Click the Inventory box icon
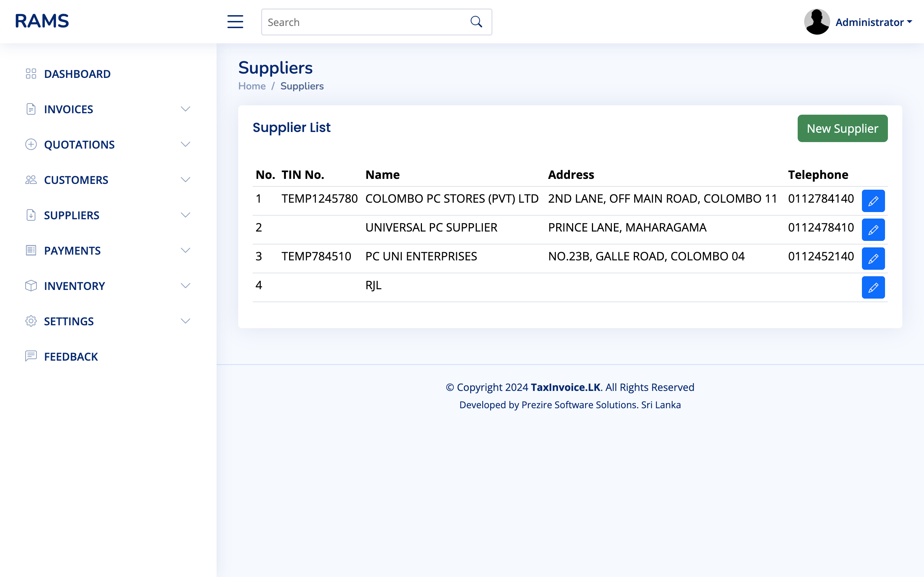924x577 pixels. [31, 286]
